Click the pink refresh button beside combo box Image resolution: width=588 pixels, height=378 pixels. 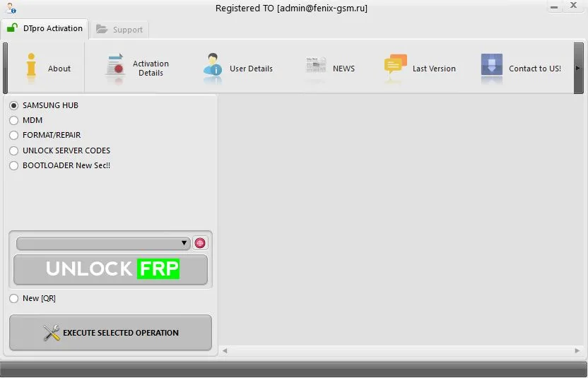pos(200,243)
